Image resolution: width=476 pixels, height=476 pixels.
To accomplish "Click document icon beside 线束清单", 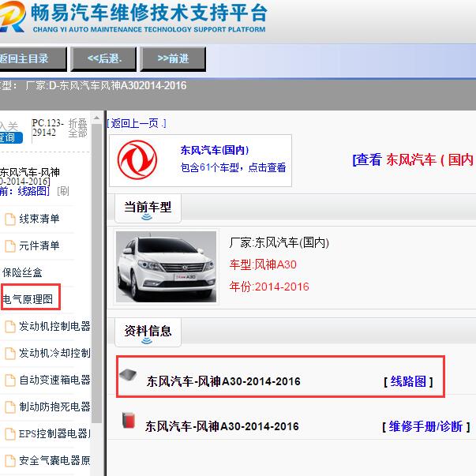I will pyautogui.click(x=10, y=219).
